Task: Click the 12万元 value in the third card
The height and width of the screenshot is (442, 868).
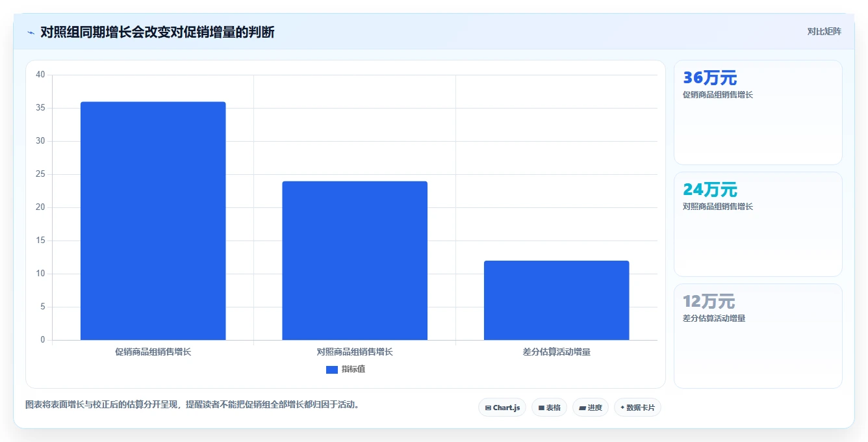Action: [x=709, y=302]
